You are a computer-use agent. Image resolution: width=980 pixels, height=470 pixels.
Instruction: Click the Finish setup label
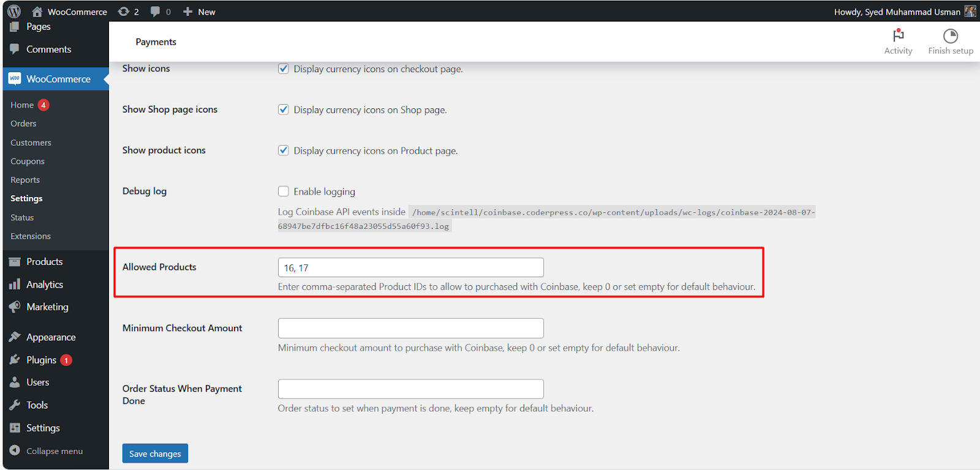(951, 51)
